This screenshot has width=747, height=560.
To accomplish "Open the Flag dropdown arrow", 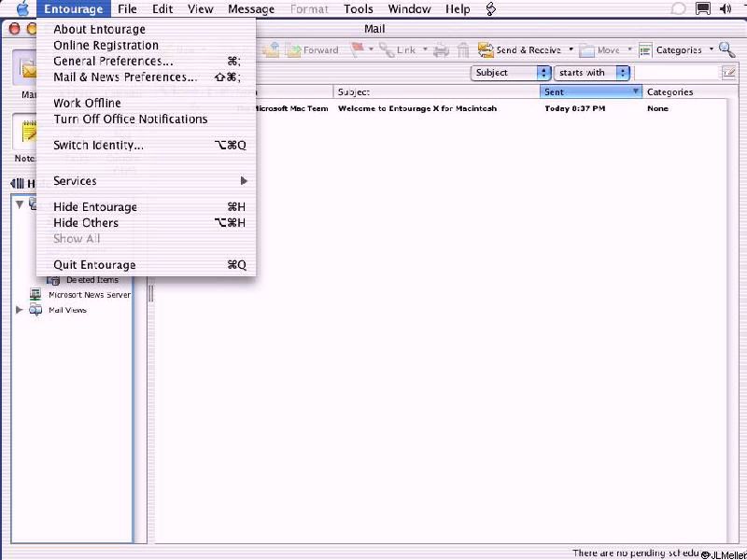I will click(371, 49).
